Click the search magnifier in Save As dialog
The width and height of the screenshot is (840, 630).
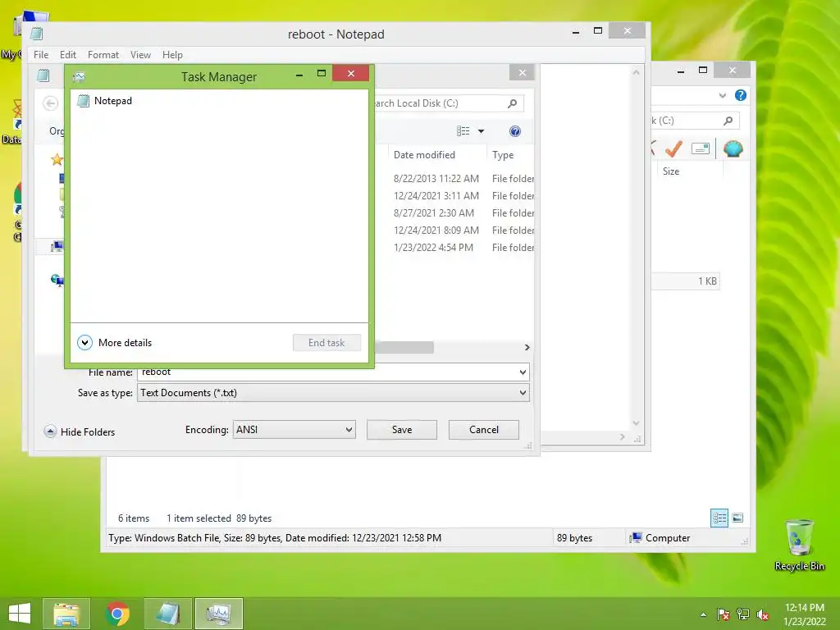coord(513,103)
